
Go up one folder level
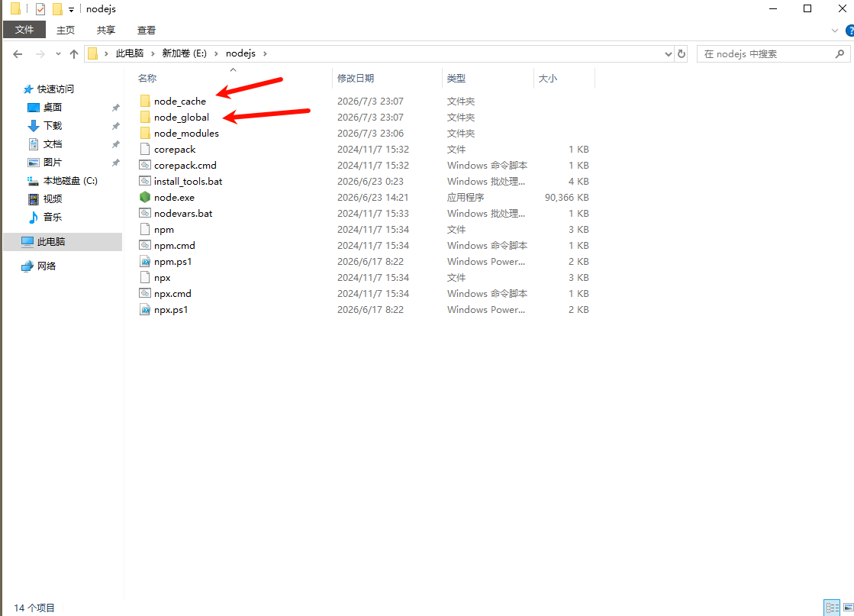click(74, 54)
